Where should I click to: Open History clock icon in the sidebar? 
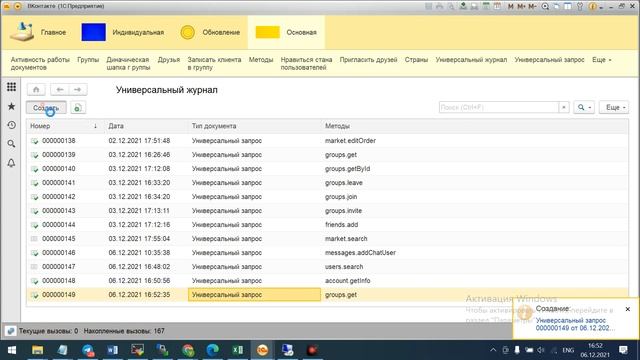coord(11,125)
